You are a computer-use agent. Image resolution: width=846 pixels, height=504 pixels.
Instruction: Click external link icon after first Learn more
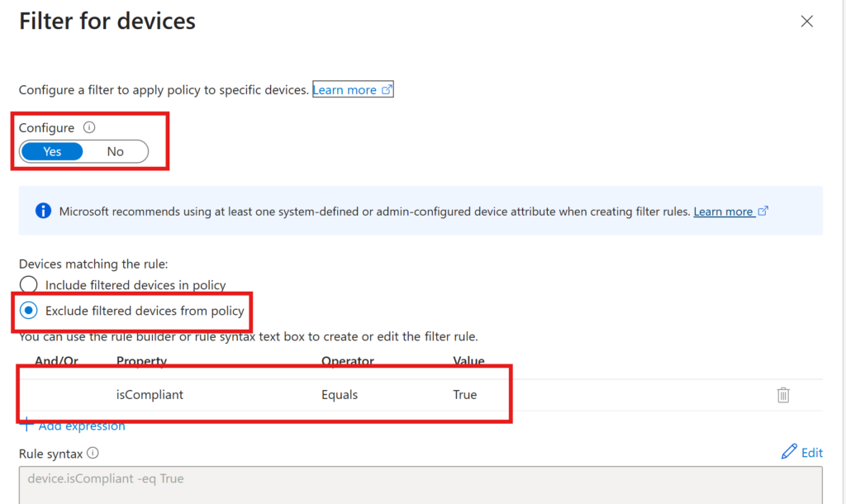point(386,90)
